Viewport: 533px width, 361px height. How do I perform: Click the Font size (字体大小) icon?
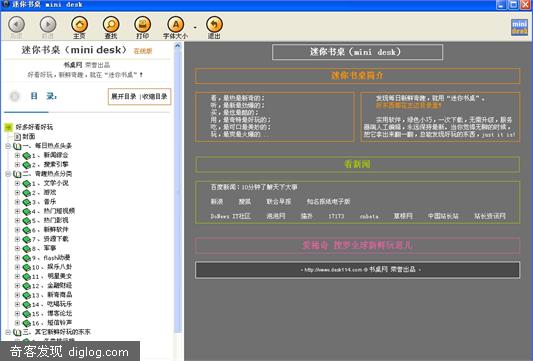click(175, 24)
